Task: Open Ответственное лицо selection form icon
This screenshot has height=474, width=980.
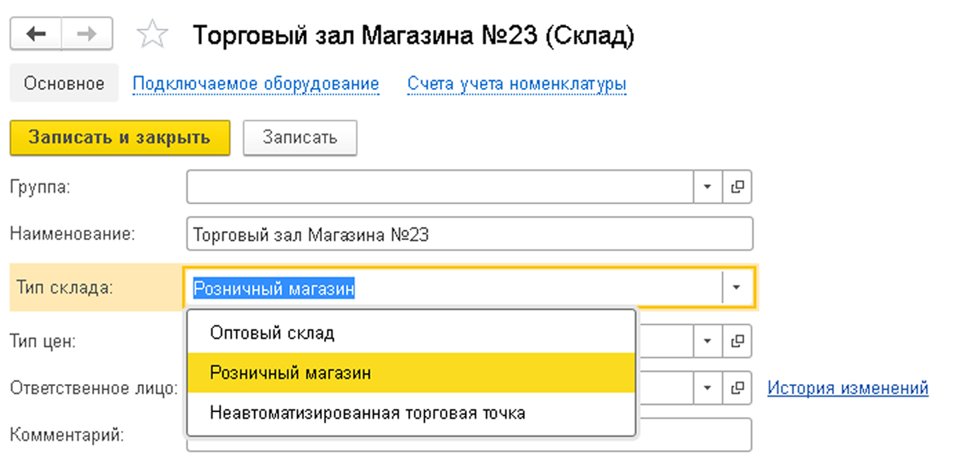Action: [737, 388]
